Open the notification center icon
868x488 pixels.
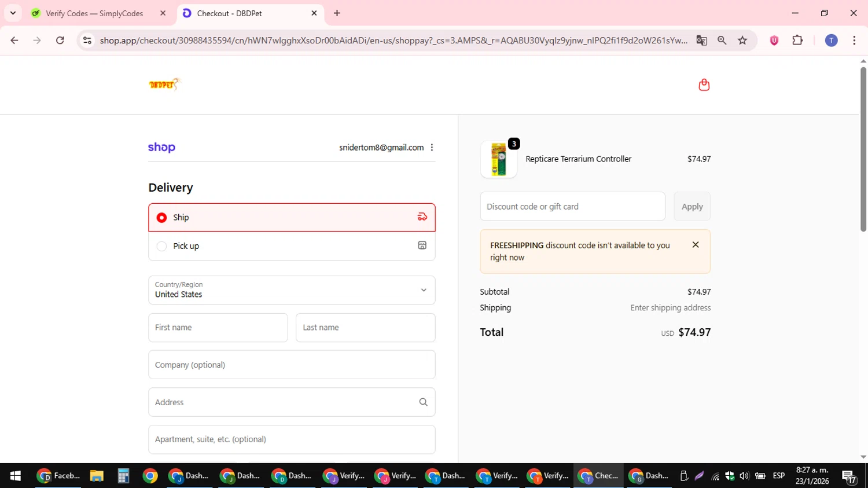pos(849,476)
